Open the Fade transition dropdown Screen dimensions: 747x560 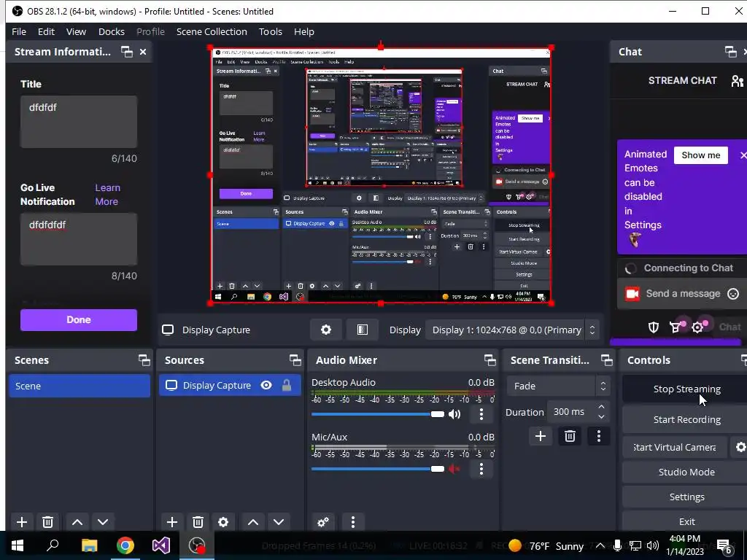pyautogui.click(x=557, y=386)
